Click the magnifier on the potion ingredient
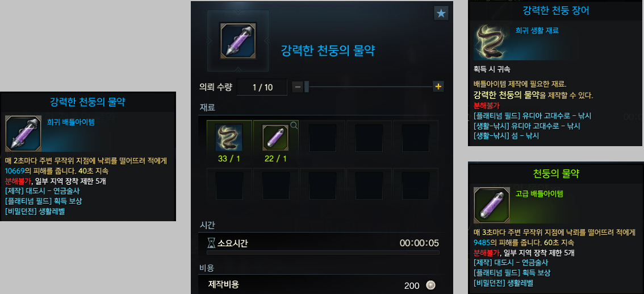The height and width of the screenshot is (294, 644). (x=294, y=125)
